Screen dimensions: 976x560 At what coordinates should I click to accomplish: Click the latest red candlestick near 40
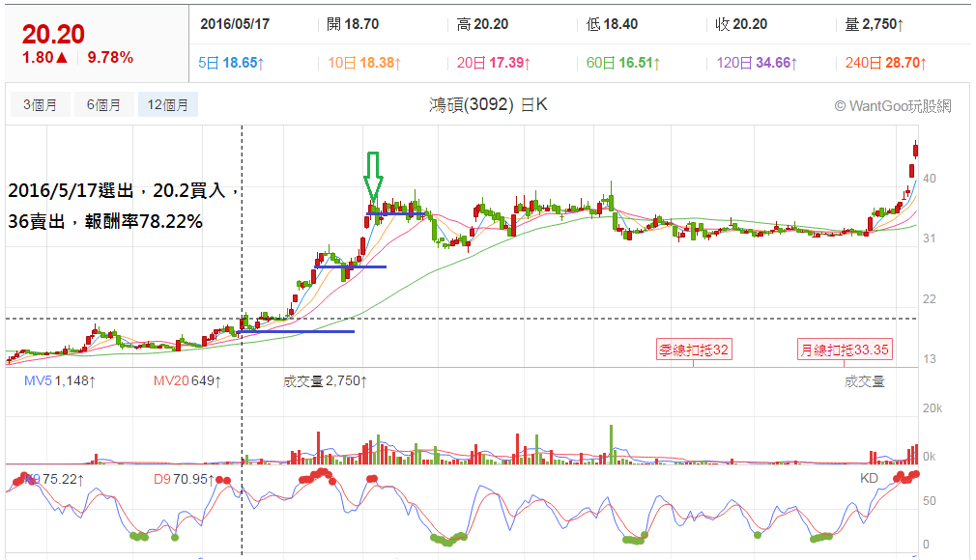pos(916,150)
